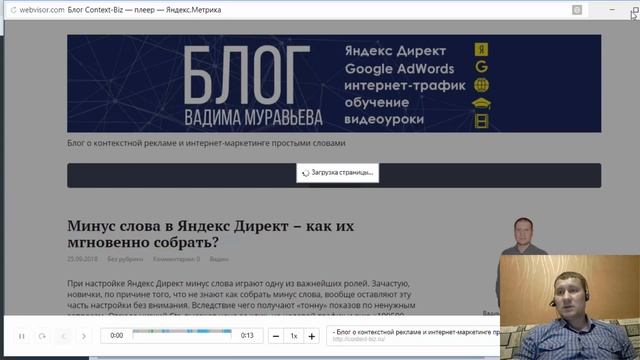Click the page reload spinner in title bar
The width and height of the screenshot is (640, 360).
coord(13,10)
